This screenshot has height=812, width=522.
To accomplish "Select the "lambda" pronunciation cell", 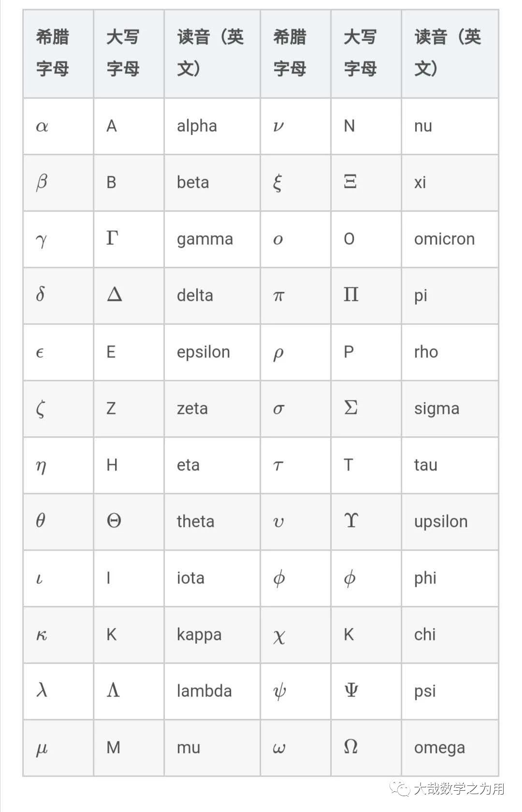I will (x=204, y=691).
